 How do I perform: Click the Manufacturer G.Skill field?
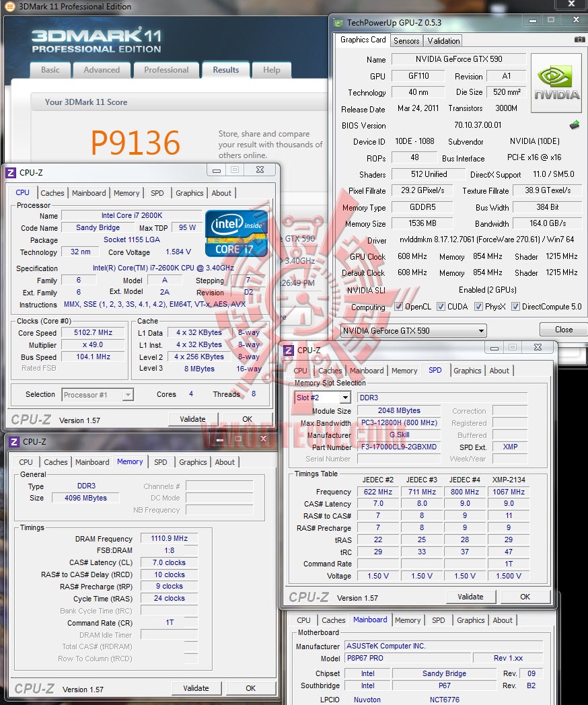point(399,435)
